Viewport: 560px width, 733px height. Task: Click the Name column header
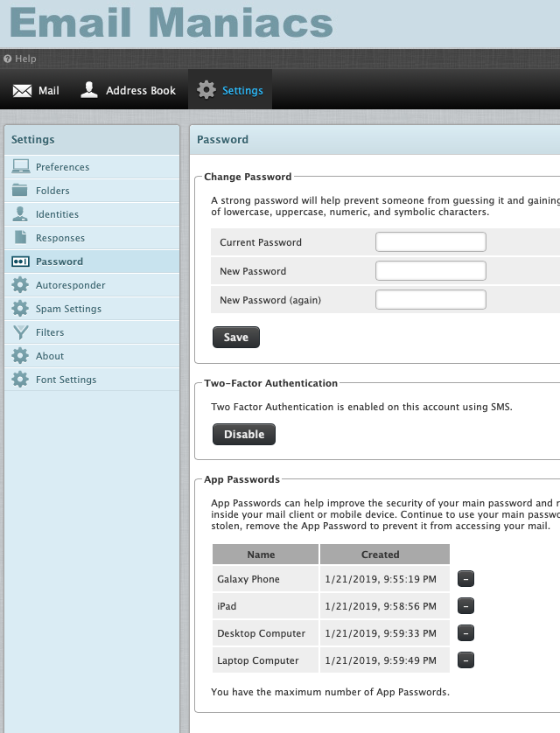(265, 554)
